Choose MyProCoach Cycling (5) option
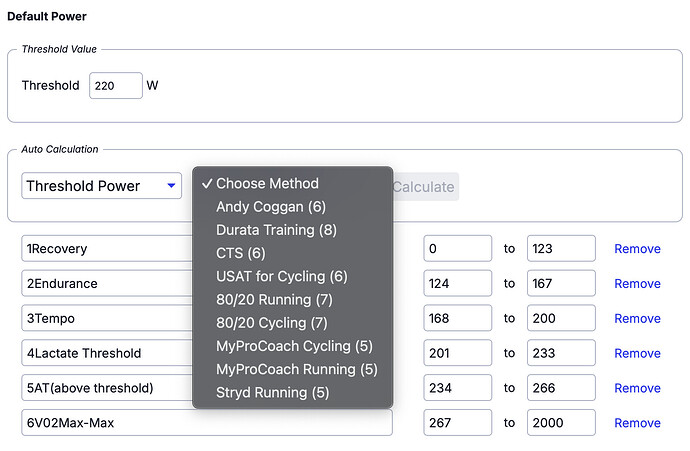This screenshot has width=690, height=451. (293, 346)
